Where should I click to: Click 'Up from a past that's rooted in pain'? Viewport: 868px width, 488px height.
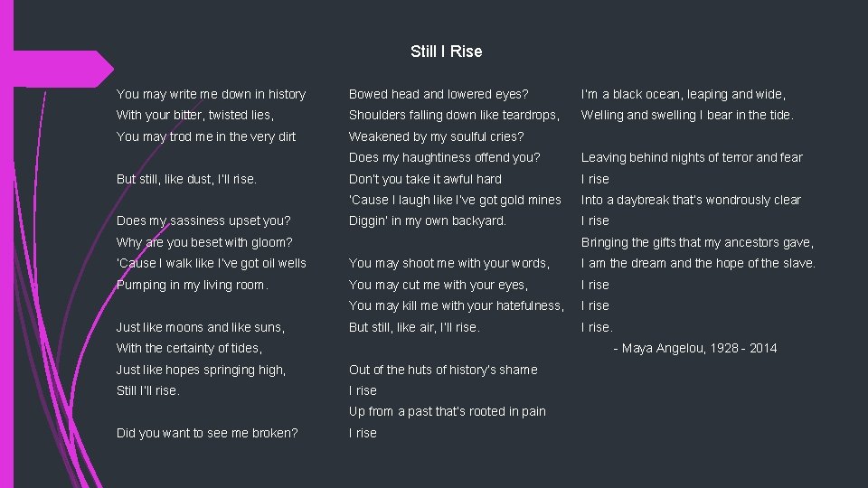447,411
